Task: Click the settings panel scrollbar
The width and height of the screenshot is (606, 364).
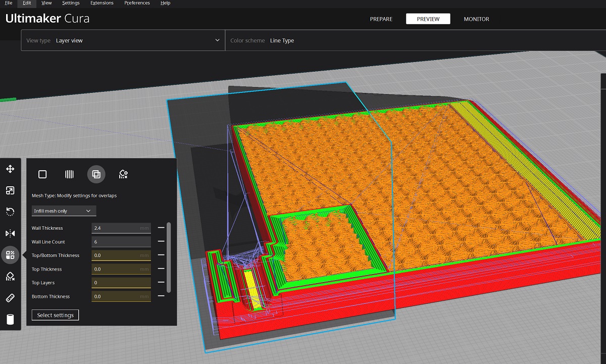Action: point(169,257)
